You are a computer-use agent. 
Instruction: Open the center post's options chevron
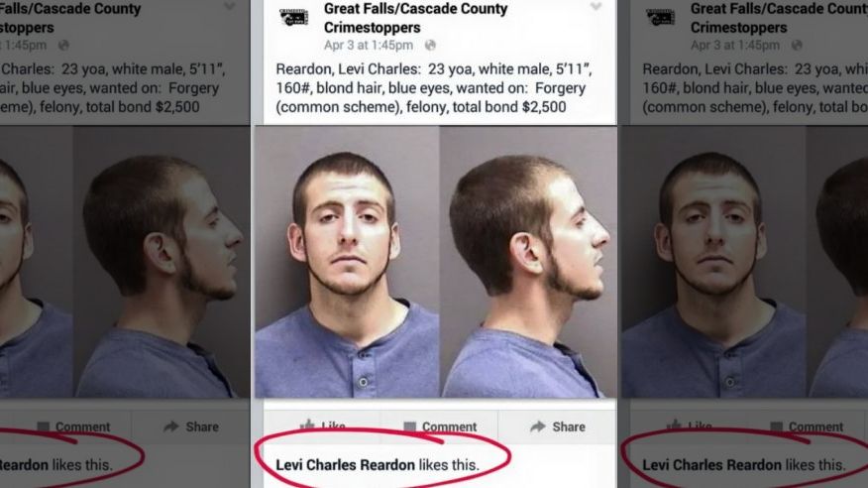(x=596, y=7)
